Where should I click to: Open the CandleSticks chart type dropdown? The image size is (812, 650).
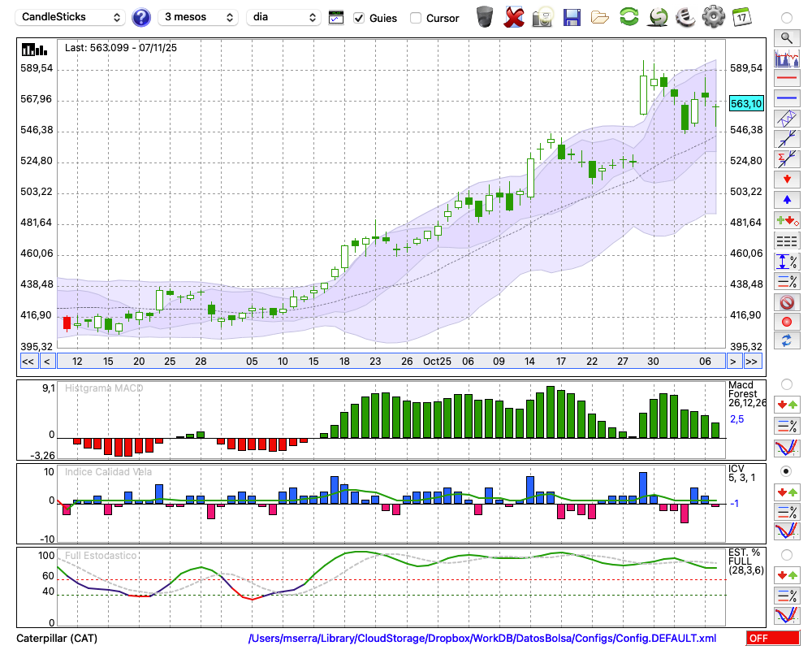[x=71, y=17]
